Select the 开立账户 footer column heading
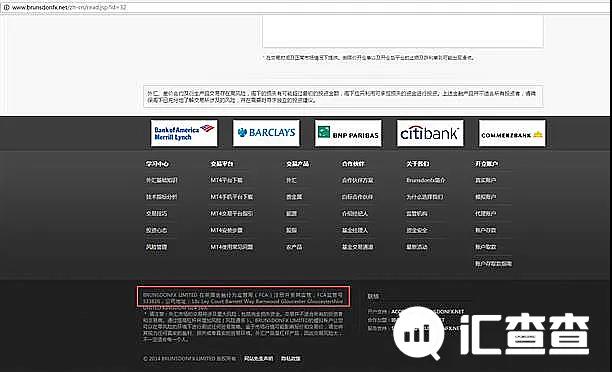Screen dimensions: 612x372 (x=486, y=164)
